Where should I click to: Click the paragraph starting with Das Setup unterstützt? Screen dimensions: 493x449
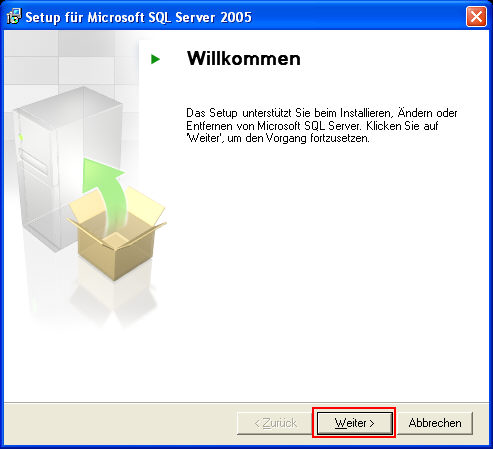tap(322, 125)
